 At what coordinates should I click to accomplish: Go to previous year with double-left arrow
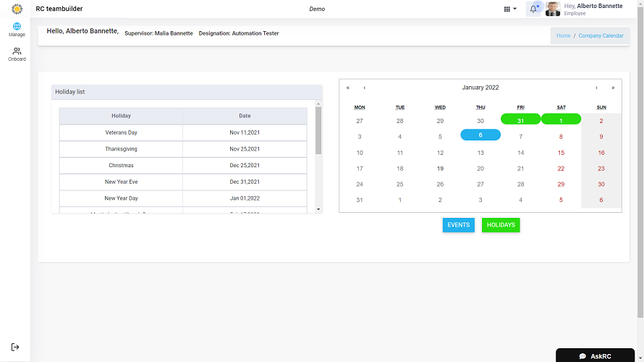(x=348, y=88)
